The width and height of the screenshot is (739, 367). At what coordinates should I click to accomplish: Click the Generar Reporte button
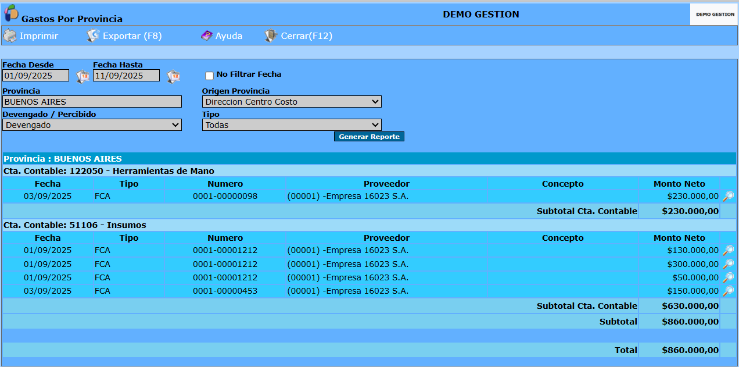[x=369, y=137]
